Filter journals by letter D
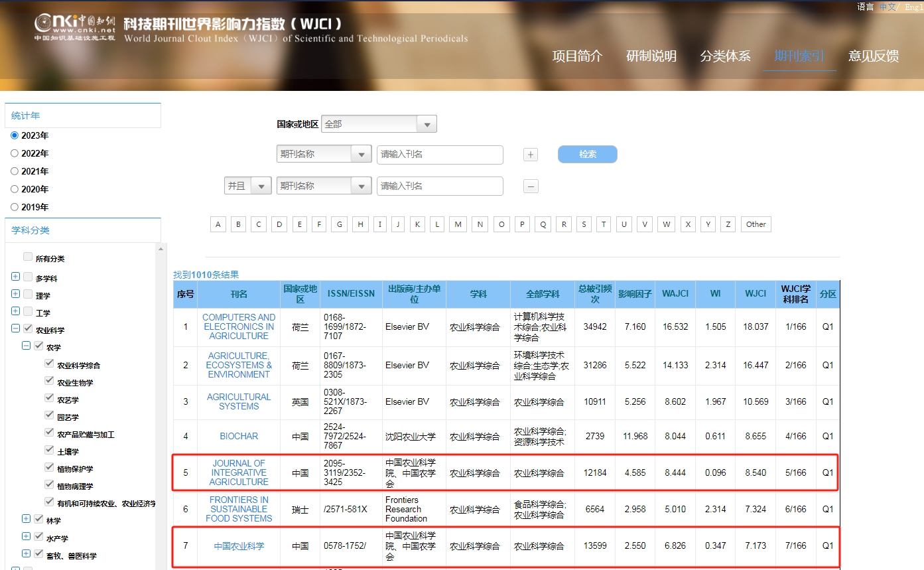This screenshot has height=570, width=924. 280,224
